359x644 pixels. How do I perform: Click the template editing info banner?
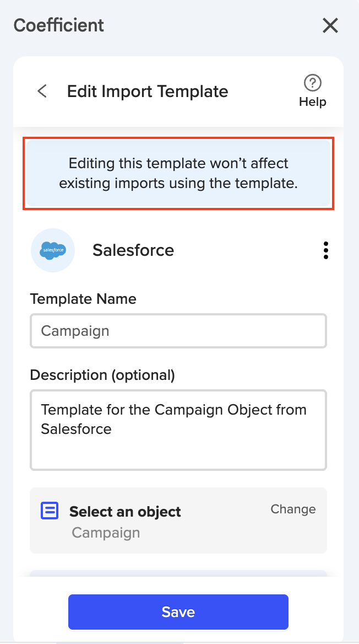178,174
